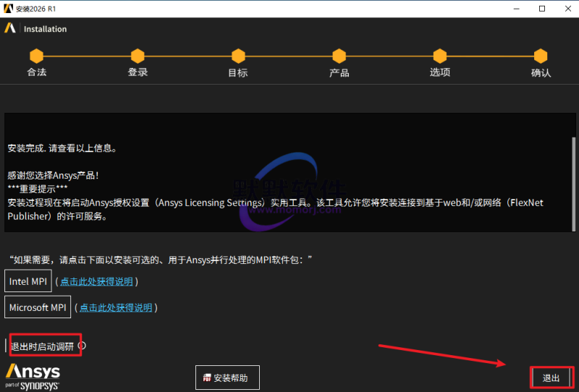The width and height of the screenshot is (579, 392).
Task: Click the 登录 step hexagon
Action: click(138, 56)
